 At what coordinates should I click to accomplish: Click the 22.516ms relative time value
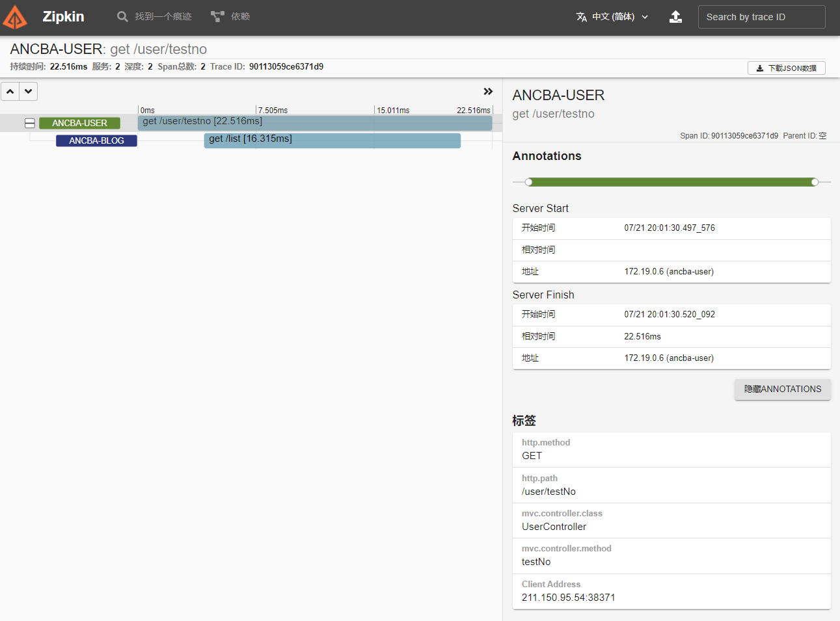pyautogui.click(x=642, y=337)
